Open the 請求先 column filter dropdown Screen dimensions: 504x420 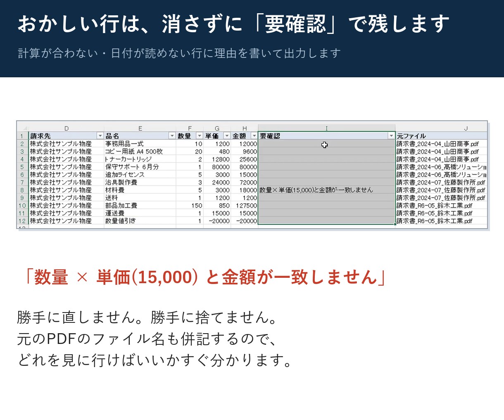click(x=100, y=136)
